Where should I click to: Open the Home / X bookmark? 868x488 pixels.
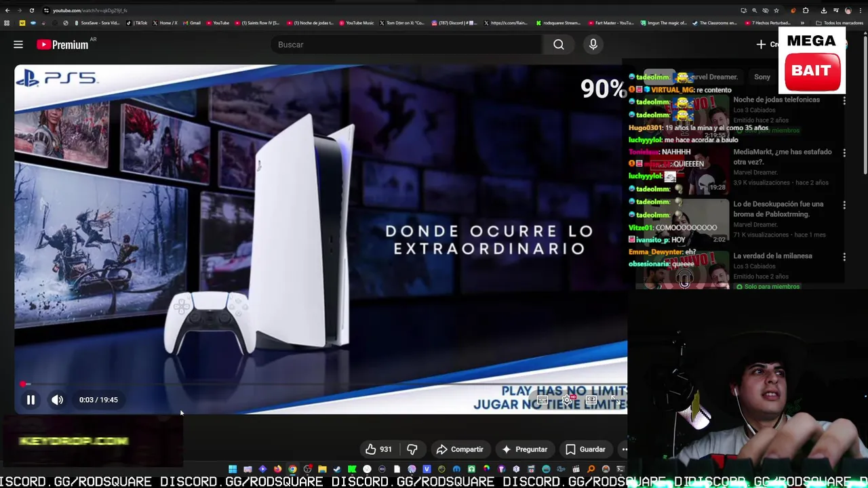click(x=165, y=23)
